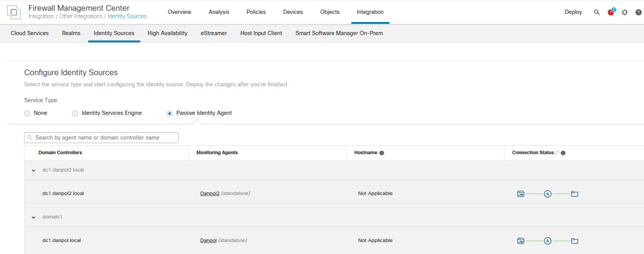Image resolution: width=644 pixels, height=254 pixels.
Task: Open the Overview menu
Action: pos(179,12)
